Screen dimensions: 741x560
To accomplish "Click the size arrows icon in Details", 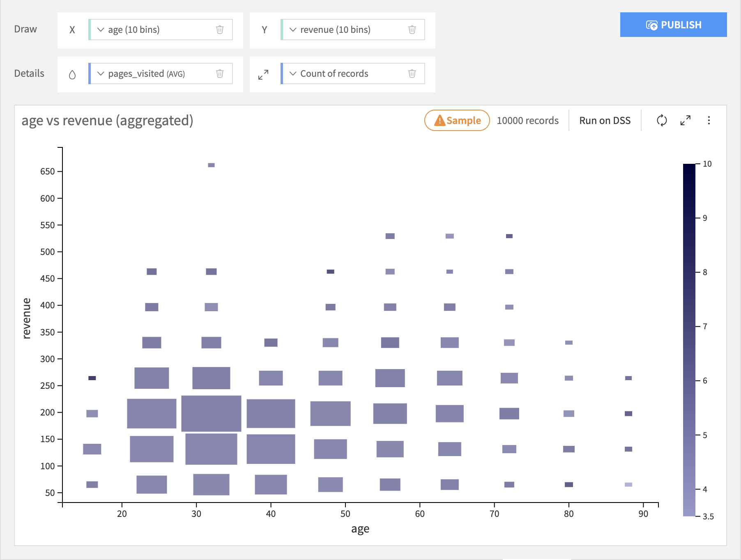I will pos(263,74).
